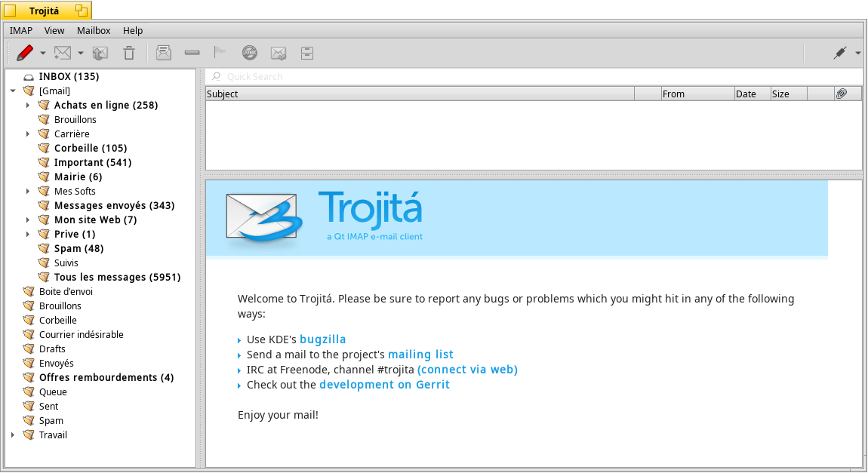Click the trash delete message icon
This screenshot has height=473, width=868.
129,53
